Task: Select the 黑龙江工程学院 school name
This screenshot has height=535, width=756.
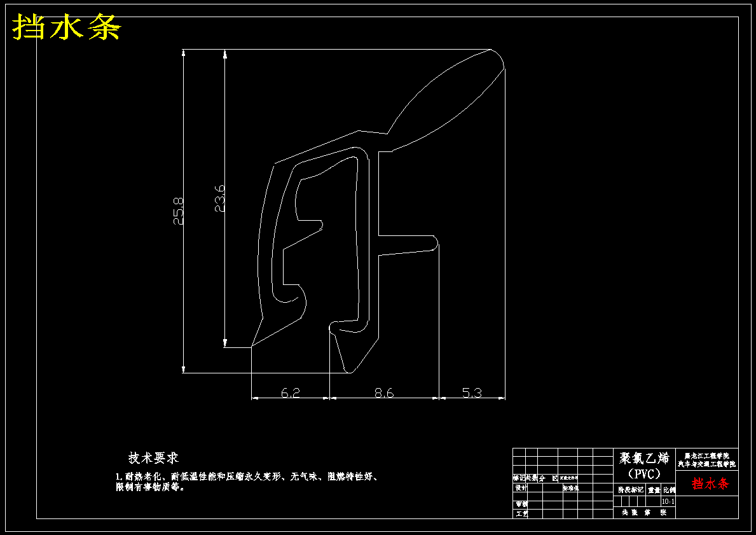Action: pyautogui.click(x=707, y=455)
